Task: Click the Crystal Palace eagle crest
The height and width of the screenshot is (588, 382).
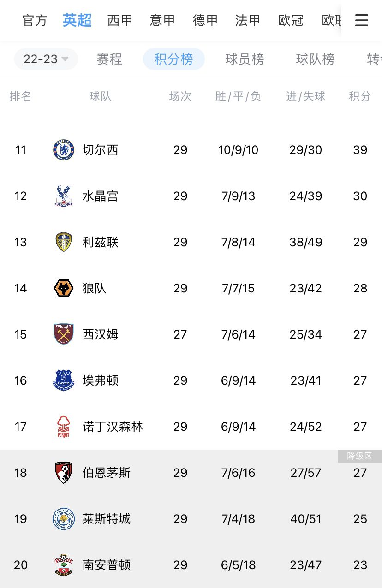Action: coord(63,196)
